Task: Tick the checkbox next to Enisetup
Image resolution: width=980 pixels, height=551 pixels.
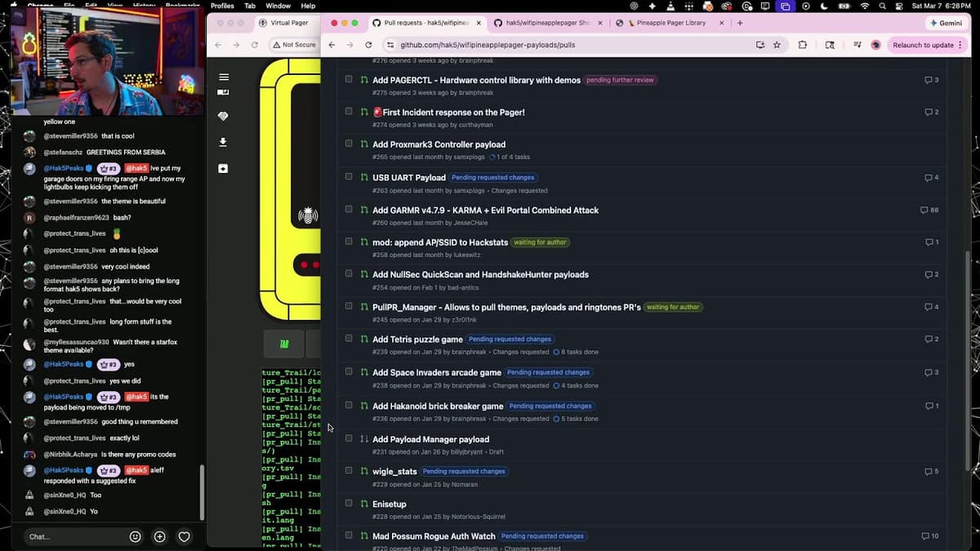Action: pos(349,504)
